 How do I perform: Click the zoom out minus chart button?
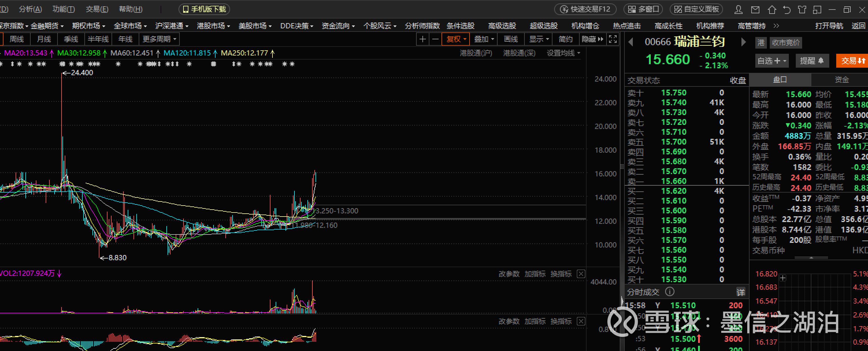coord(435,39)
